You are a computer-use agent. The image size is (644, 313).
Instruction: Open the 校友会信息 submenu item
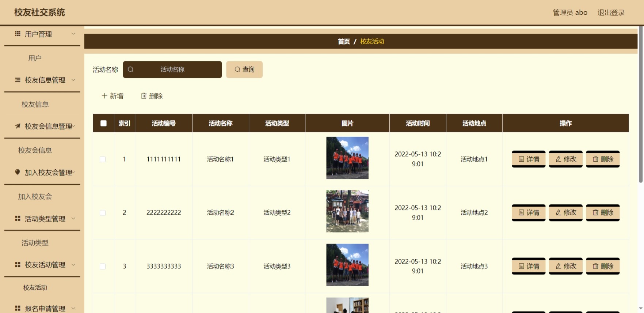point(35,150)
